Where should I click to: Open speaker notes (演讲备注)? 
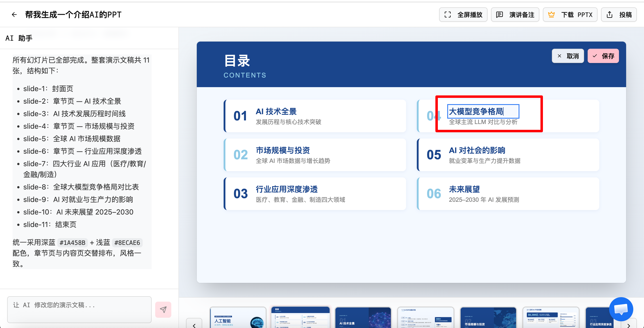pyautogui.click(x=515, y=15)
